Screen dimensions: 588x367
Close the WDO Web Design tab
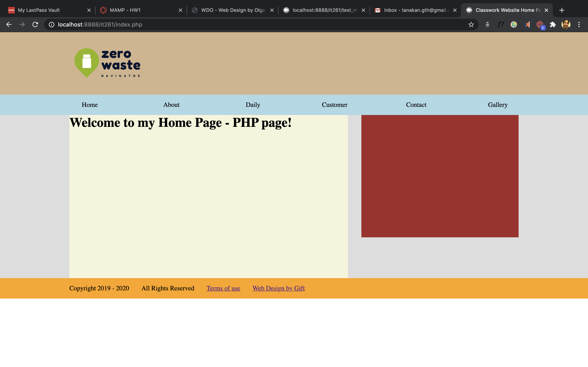coord(272,10)
